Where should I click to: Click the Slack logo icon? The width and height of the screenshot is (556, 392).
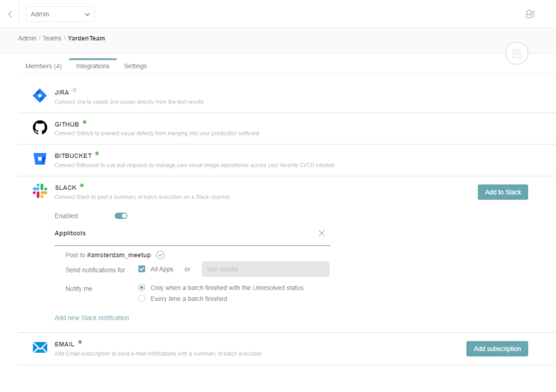pyautogui.click(x=40, y=191)
